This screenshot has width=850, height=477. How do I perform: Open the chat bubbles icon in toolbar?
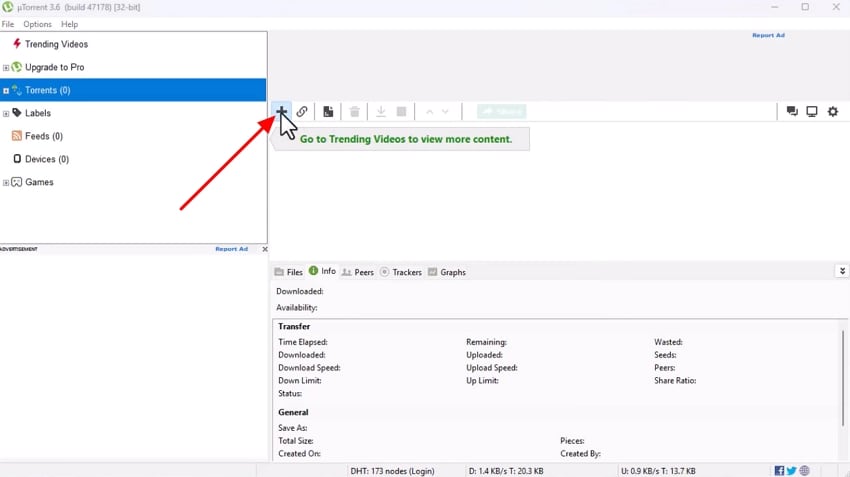[x=792, y=111]
